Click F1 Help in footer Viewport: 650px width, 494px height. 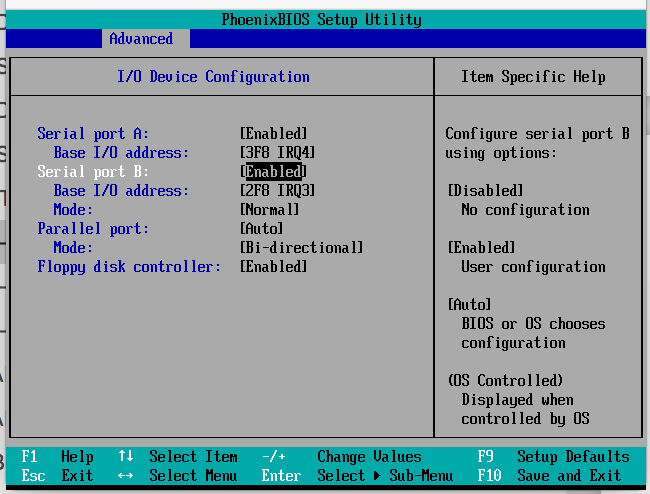[57, 457]
